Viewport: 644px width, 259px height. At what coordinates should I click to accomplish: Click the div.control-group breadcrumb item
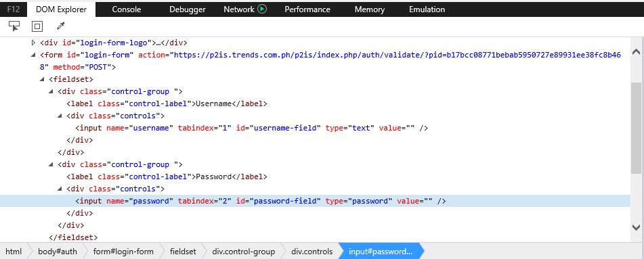[244, 251]
